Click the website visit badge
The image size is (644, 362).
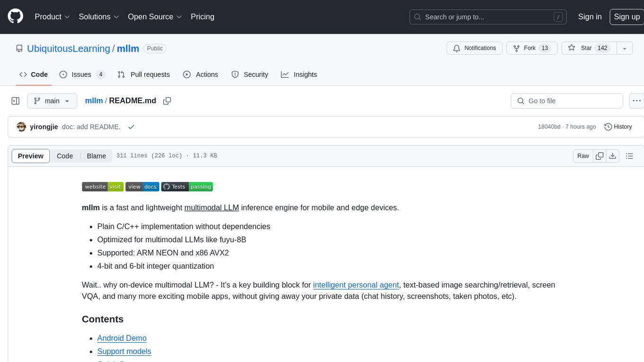[x=103, y=187]
